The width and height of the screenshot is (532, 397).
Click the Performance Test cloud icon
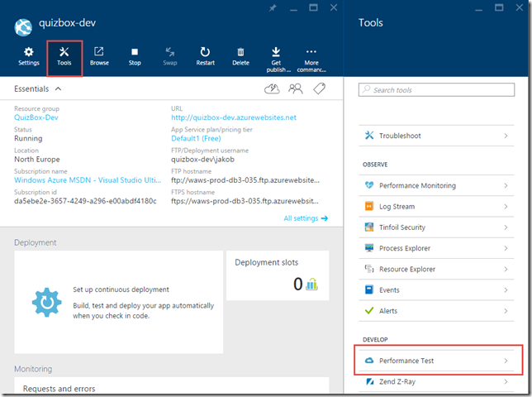coord(369,361)
